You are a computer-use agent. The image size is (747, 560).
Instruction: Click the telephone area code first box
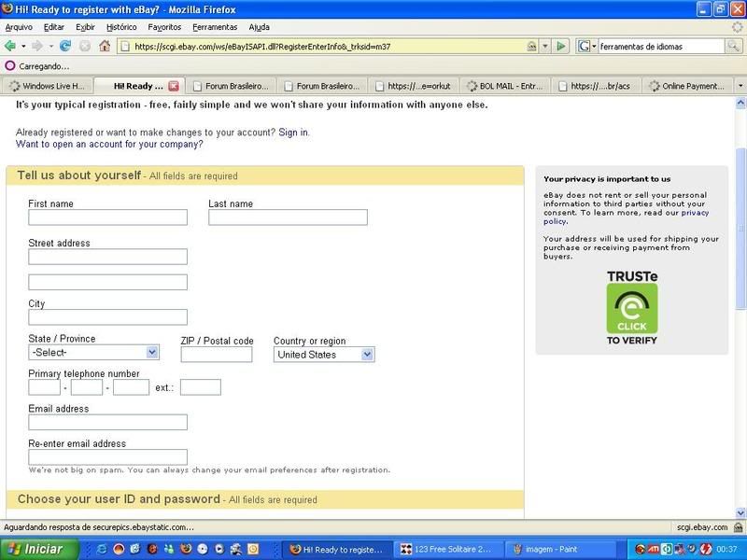(x=44, y=387)
